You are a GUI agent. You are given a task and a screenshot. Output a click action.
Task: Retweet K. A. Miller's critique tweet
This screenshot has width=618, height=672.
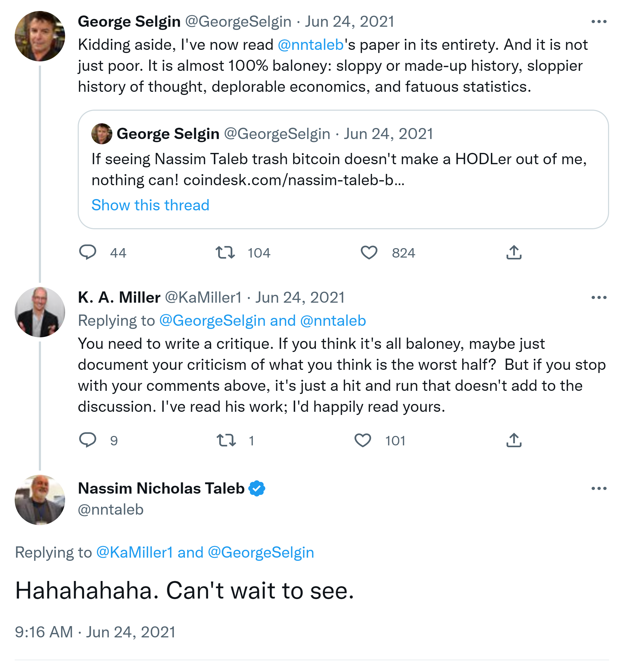[226, 440]
